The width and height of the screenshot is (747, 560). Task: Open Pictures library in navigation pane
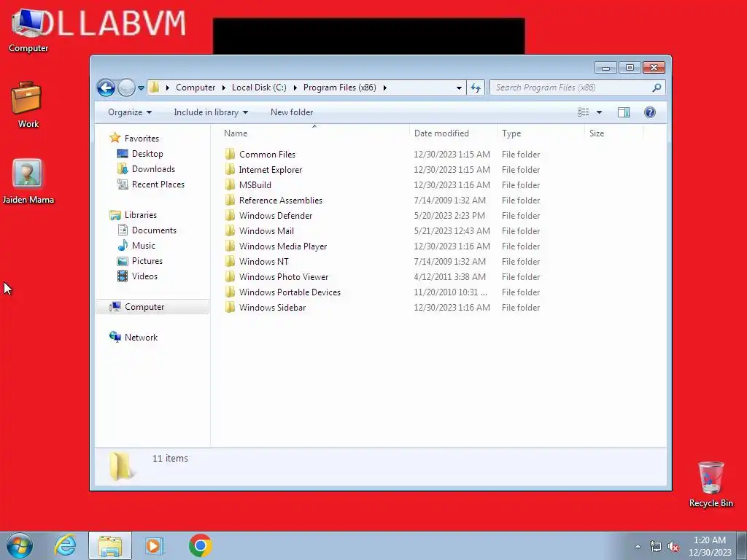click(x=147, y=260)
